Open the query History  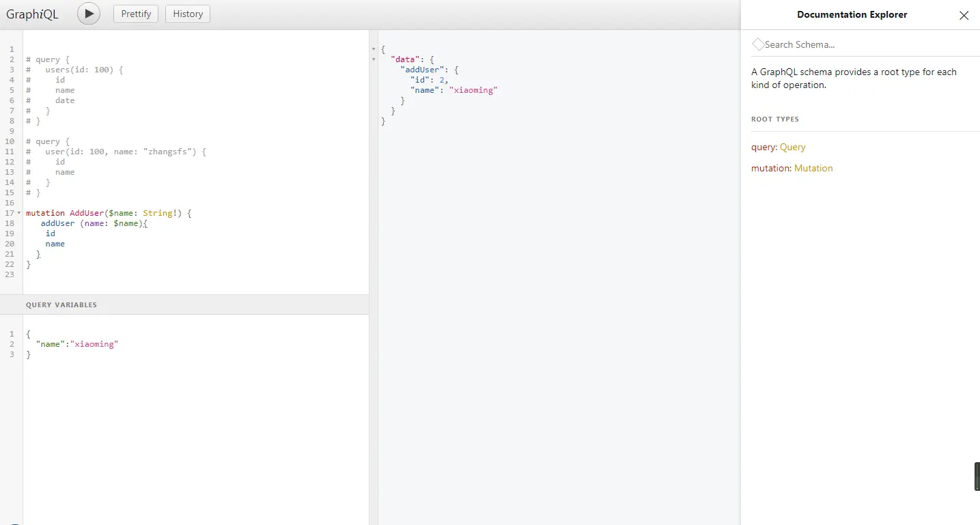(187, 13)
